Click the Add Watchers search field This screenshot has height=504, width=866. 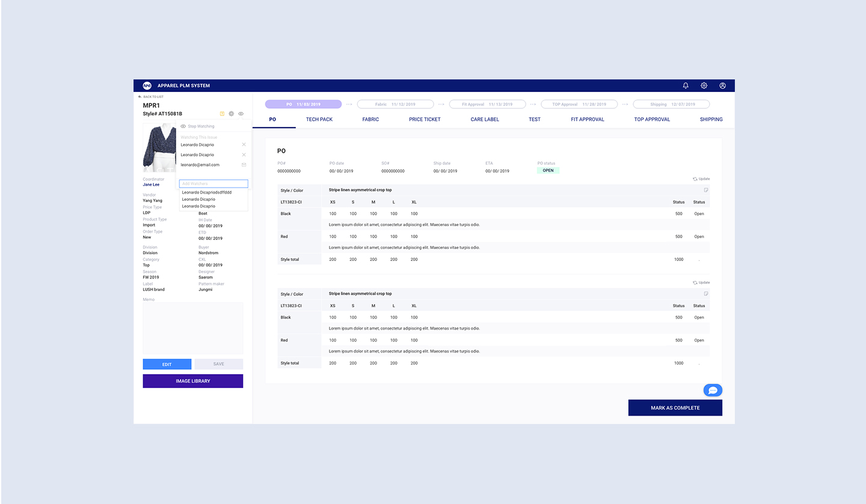click(213, 183)
